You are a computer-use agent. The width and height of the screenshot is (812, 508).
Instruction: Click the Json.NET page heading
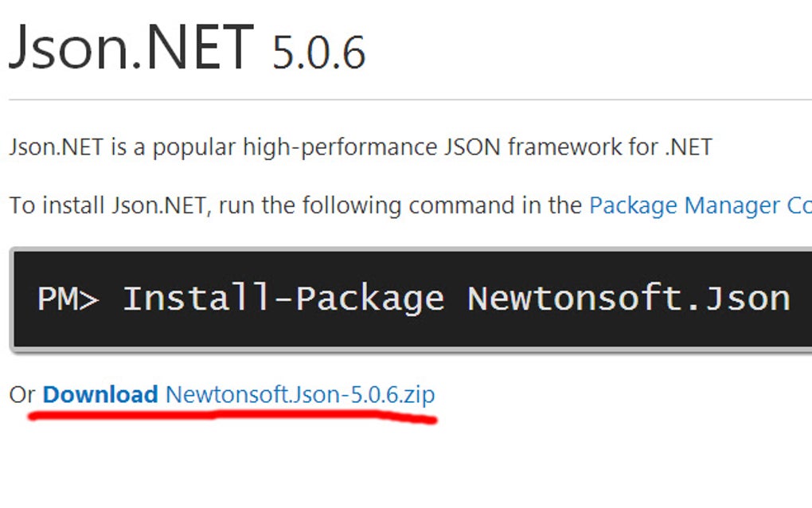point(131,46)
